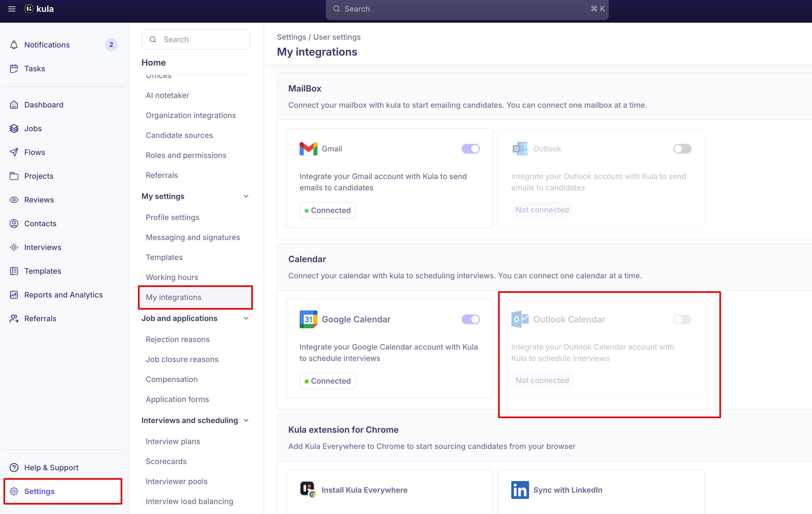Click the Notifications bell icon

click(x=14, y=45)
